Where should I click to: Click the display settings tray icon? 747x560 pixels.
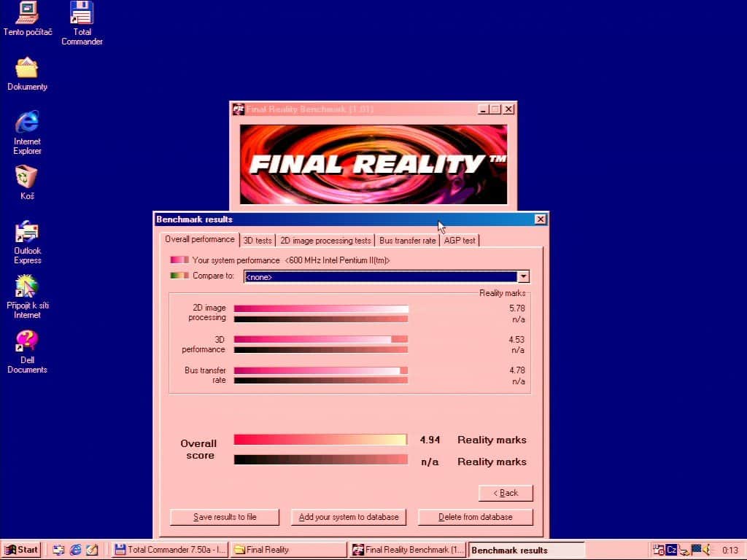[696, 550]
